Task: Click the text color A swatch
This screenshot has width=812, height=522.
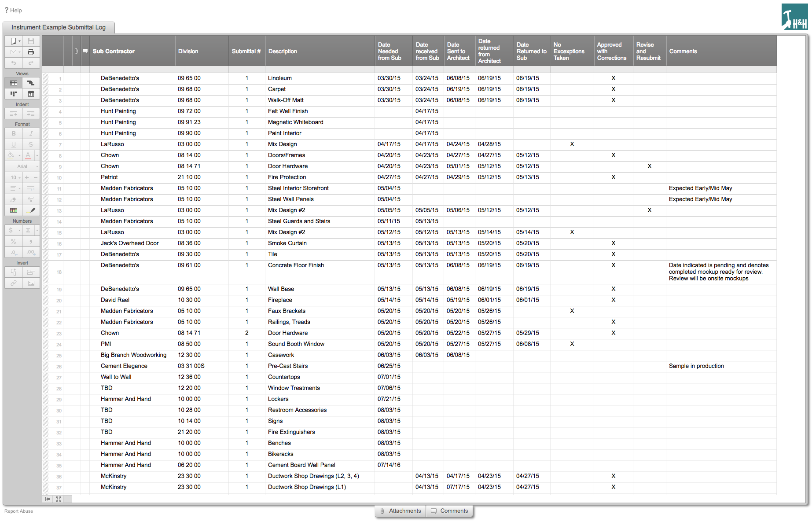Action: [28, 155]
